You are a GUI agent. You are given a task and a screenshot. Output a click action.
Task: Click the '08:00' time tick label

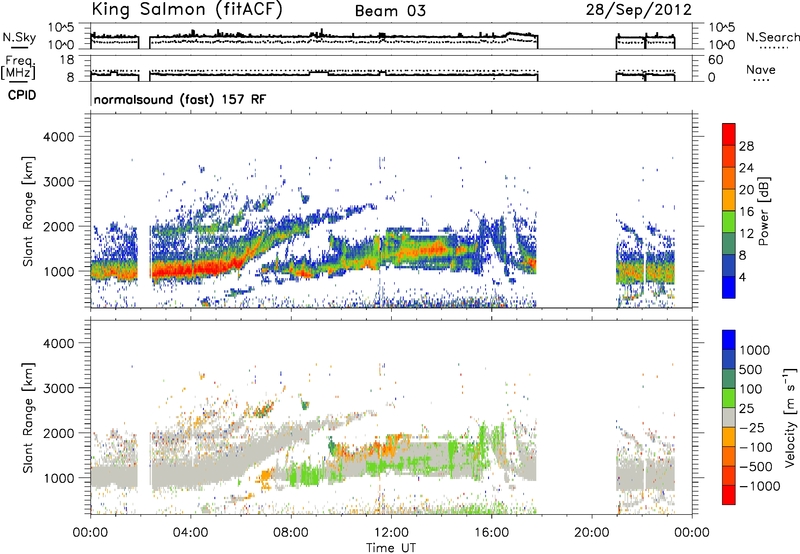pyautogui.click(x=291, y=533)
